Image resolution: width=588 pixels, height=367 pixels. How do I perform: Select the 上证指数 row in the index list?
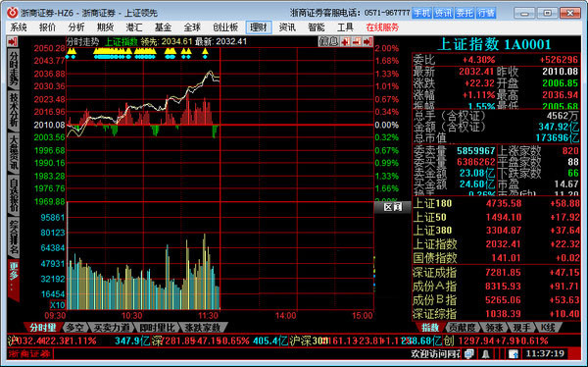496,244
